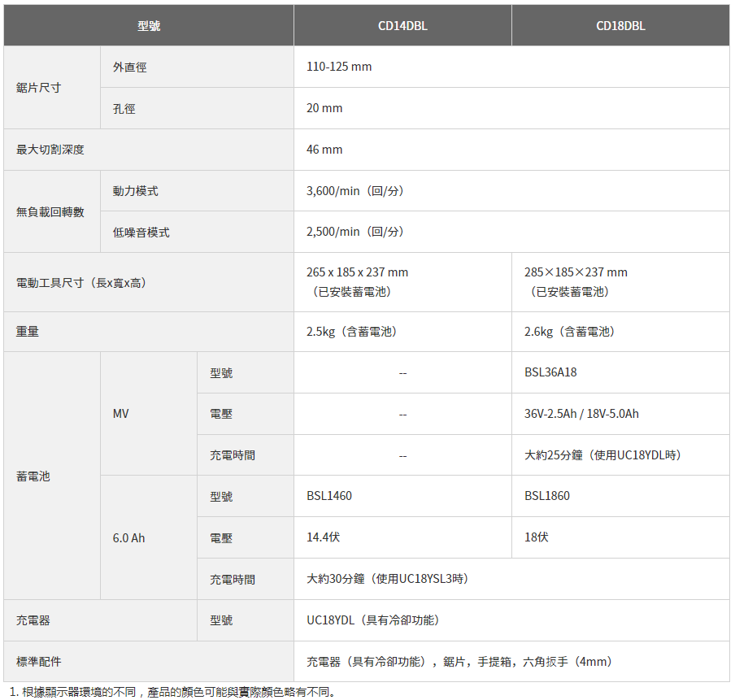This screenshot has height=700, width=735.
Task: Click the 動力模式 label
Action: point(135,191)
